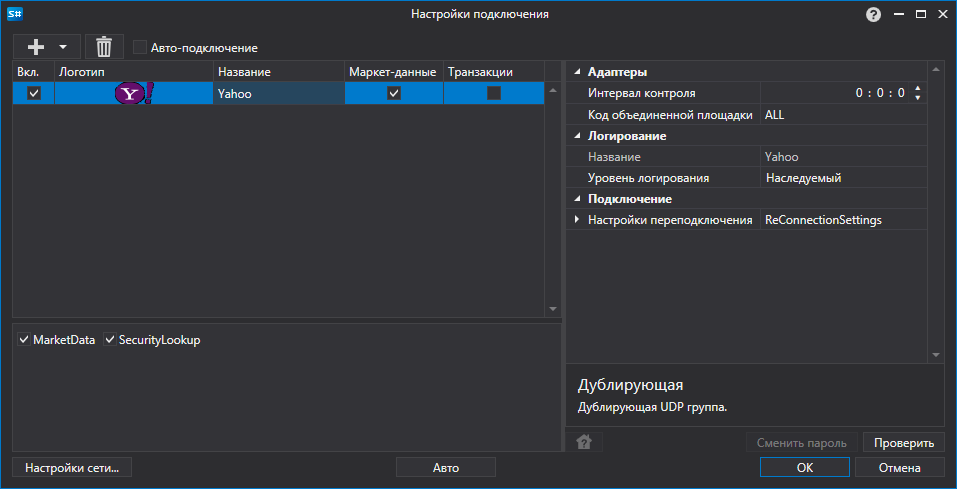This screenshot has height=489, width=957.
Task: Click the Yahoo logo in the row
Action: pyautogui.click(x=134, y=93)
